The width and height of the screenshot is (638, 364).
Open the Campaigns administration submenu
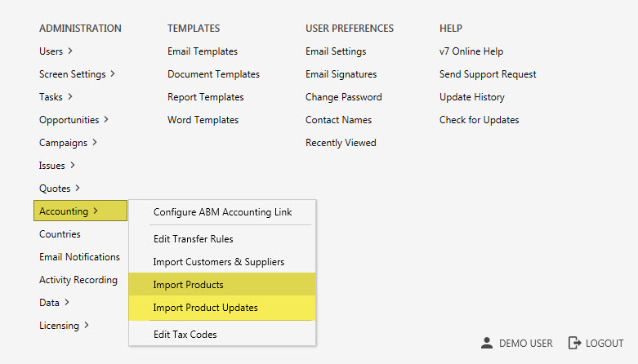pos(68,143)
